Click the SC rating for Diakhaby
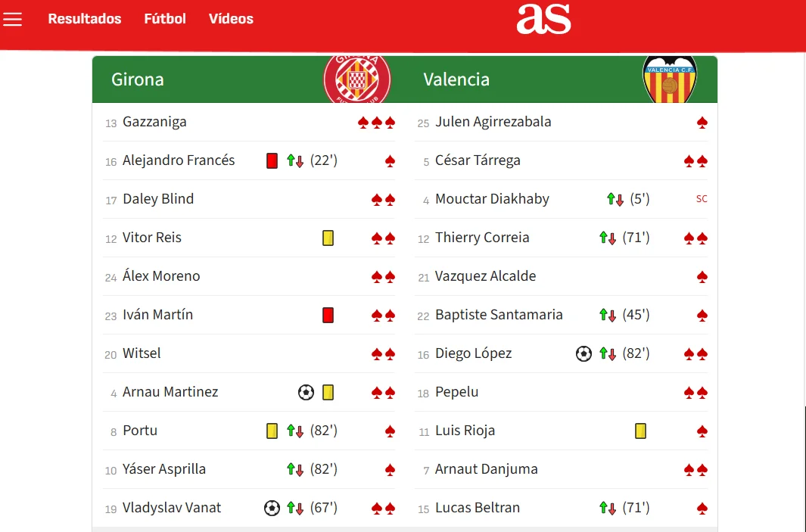The height and width of the screenshot is (532, 806). coord(702,199)
